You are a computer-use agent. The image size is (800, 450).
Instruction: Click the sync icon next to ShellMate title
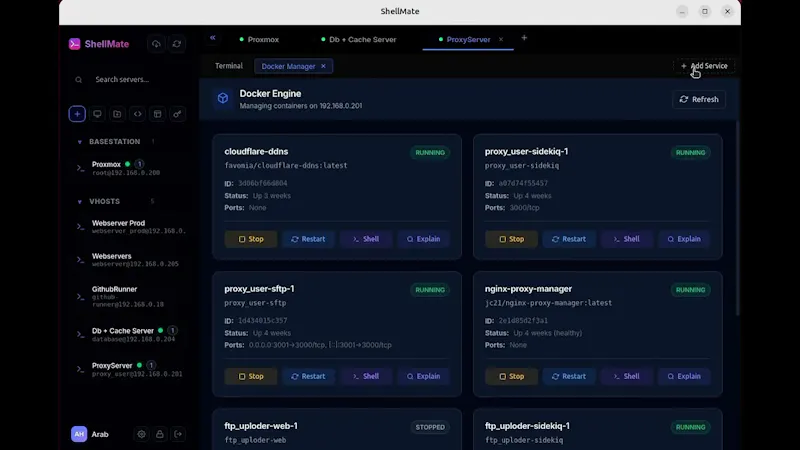pyautogui.click(x=177, y=44)
